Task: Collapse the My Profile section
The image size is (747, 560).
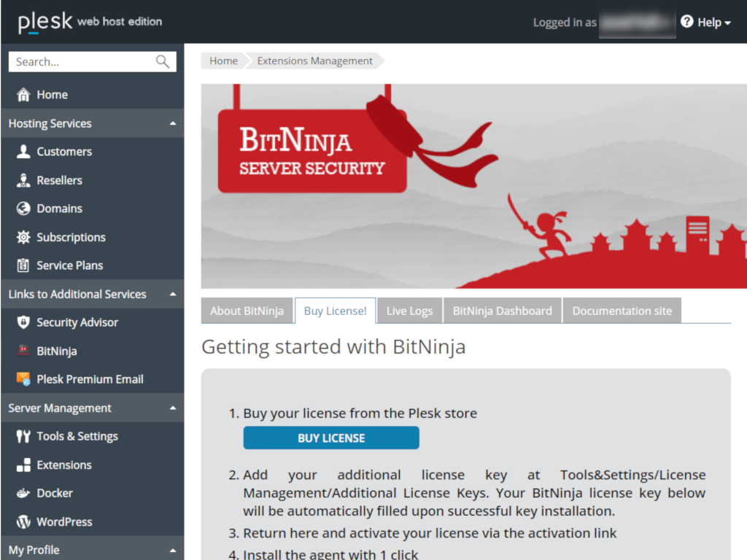Action: point(173,551)
